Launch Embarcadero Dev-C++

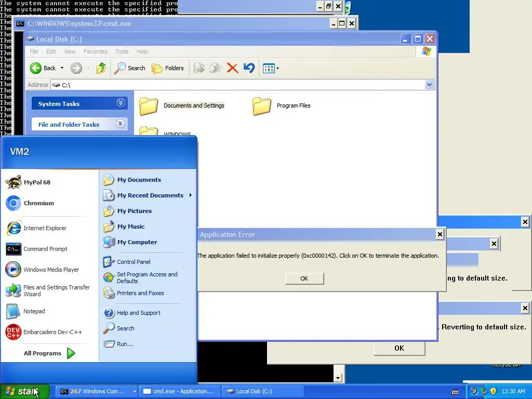[x=44, y=332]
